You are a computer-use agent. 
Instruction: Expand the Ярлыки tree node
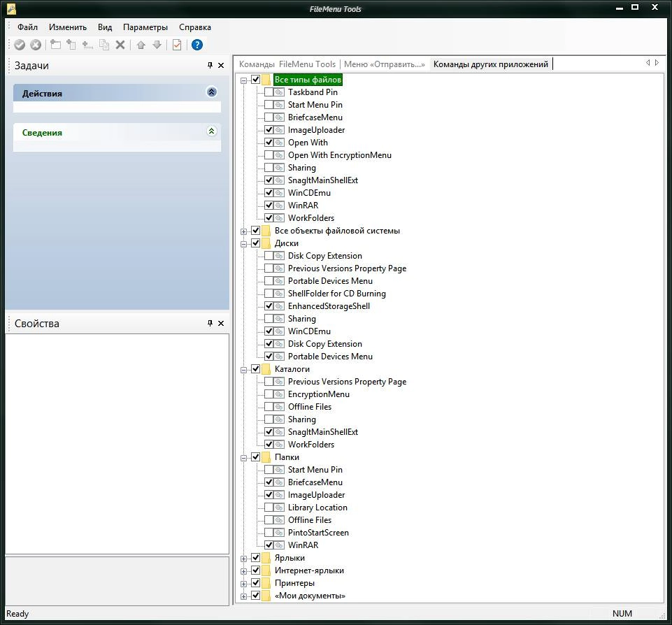pos(244,559)
